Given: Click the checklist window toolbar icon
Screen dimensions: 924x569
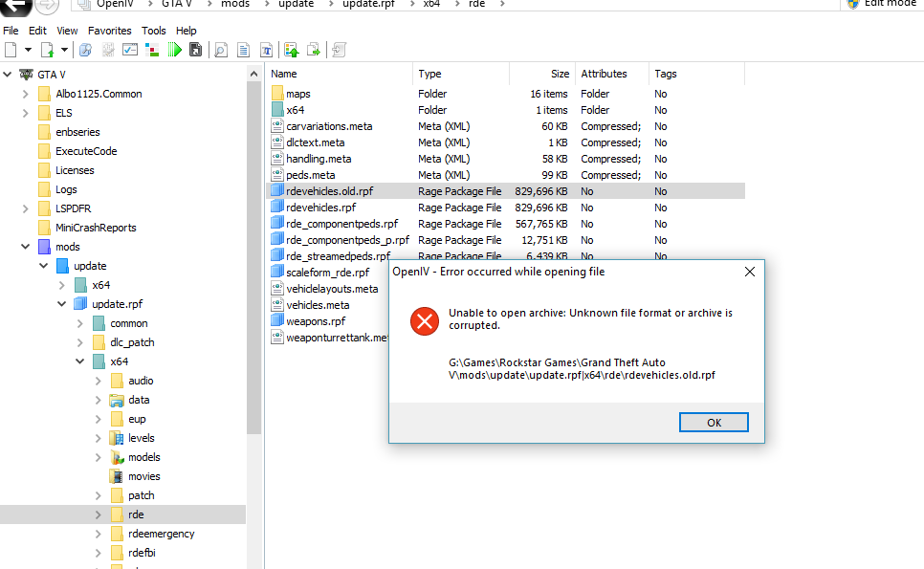Looking at the screenshot, I should tap(130, 50).
